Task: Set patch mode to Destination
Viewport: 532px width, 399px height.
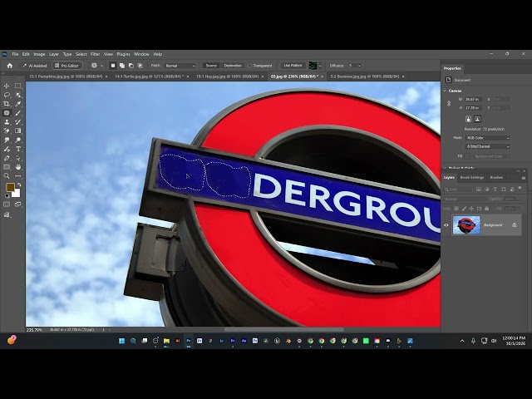Action: point(233,66)
